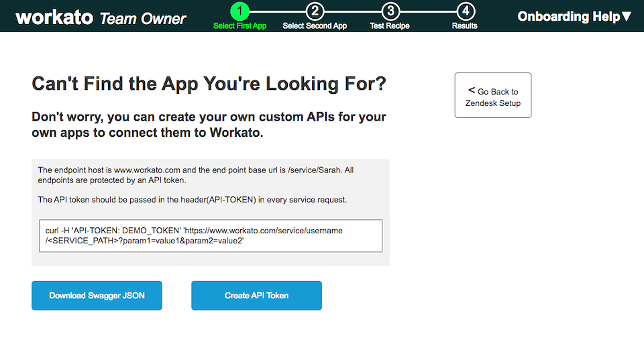Click the Team Owner label
This screenshot has width=644, height=352.
(142, 19)
